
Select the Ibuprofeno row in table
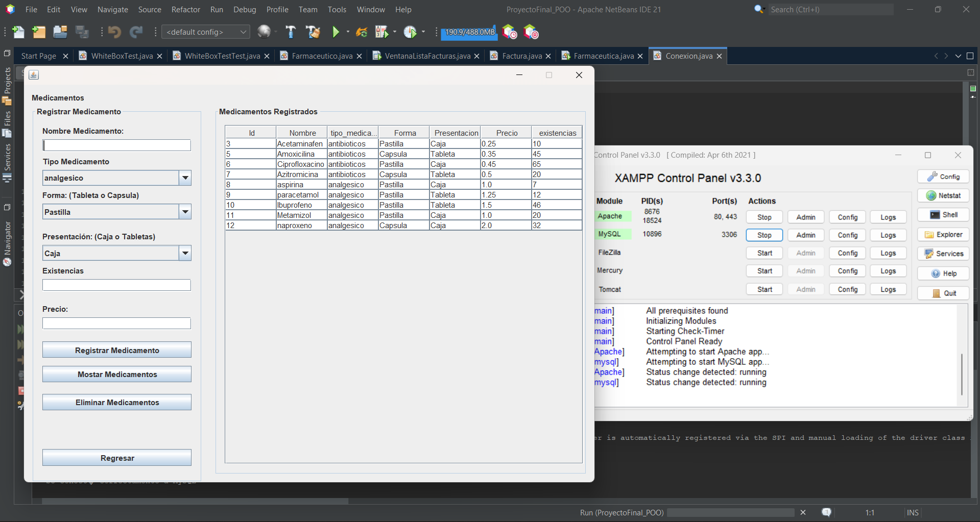point(403,205)
